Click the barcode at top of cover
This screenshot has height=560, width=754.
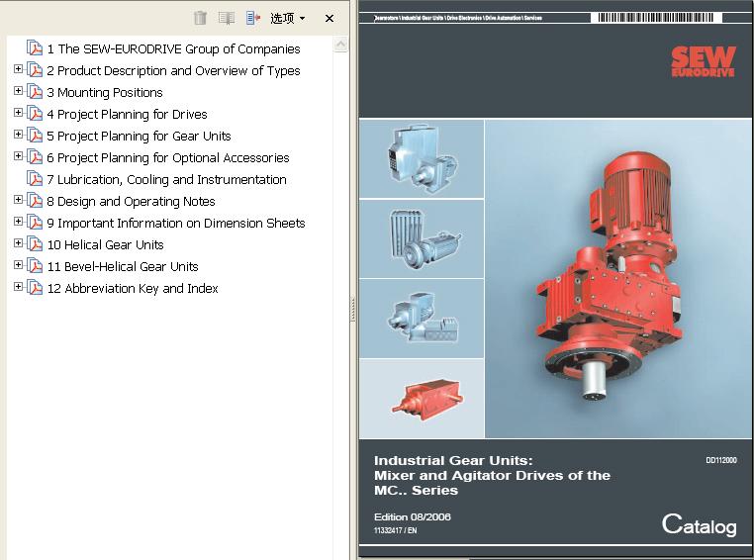(656, 18)
